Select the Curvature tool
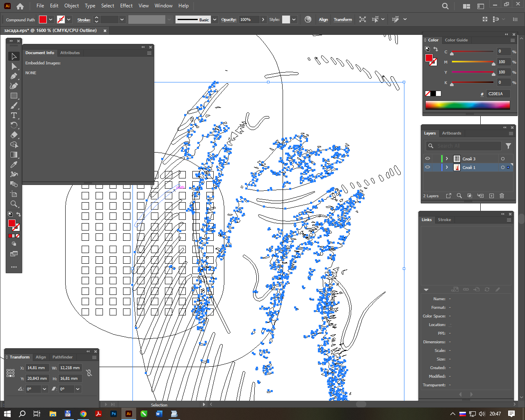Image resolution: width=525 pixels, height=420 pixels. click(14, 86)
